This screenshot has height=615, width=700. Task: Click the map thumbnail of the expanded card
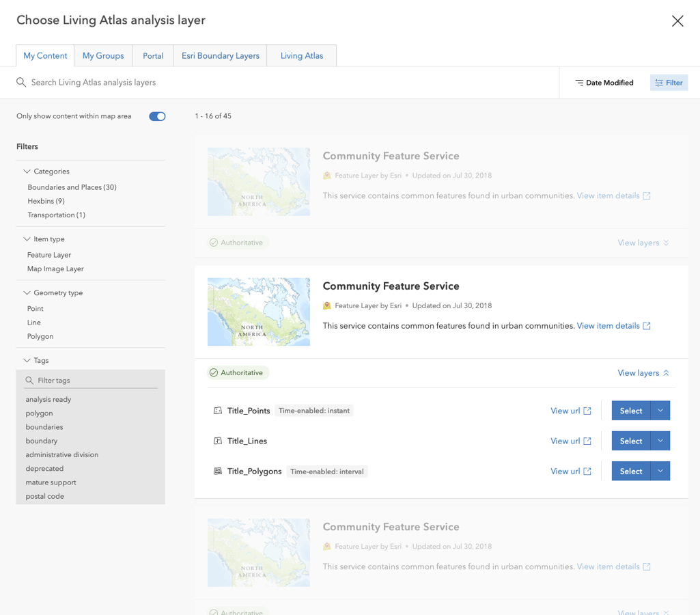(258, 312)
